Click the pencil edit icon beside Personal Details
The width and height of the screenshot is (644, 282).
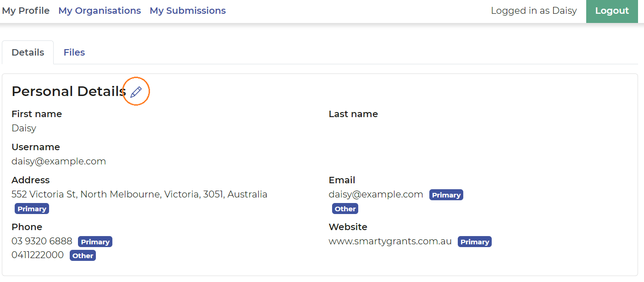(x=136, y=92)
